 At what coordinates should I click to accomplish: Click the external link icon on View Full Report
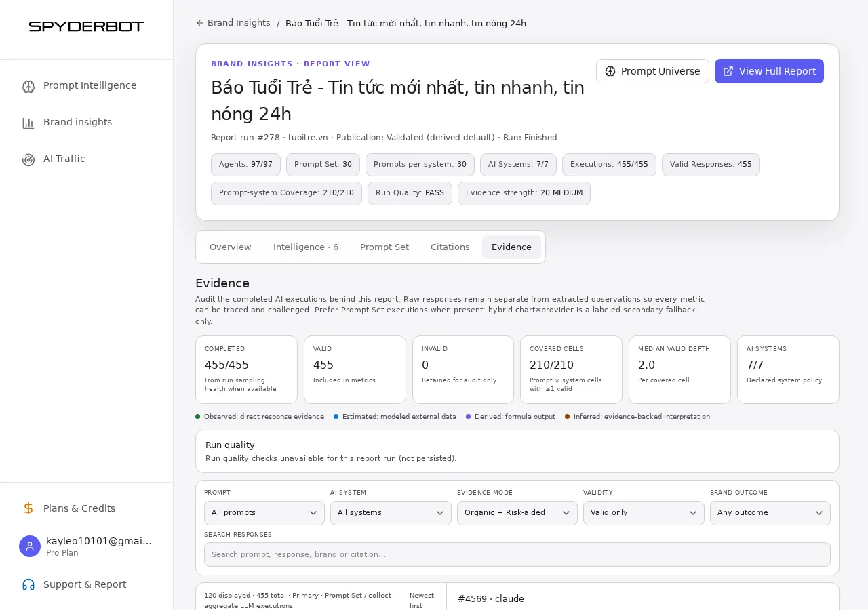[x=728, y=71]
